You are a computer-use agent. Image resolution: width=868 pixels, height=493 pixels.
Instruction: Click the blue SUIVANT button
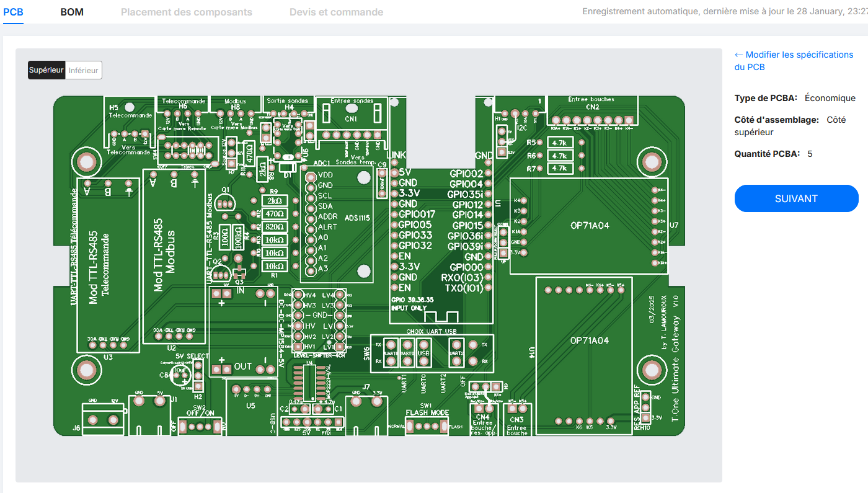[x=796, y=198]
